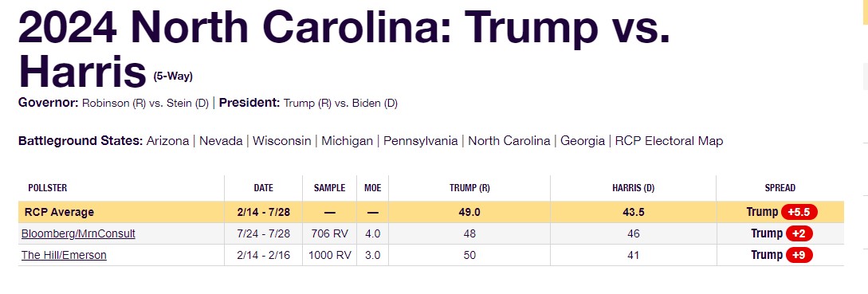The width and height of the screenshot is (868, 294).
Task: Click the SPREAD column header
Action: tap(780, 188)
